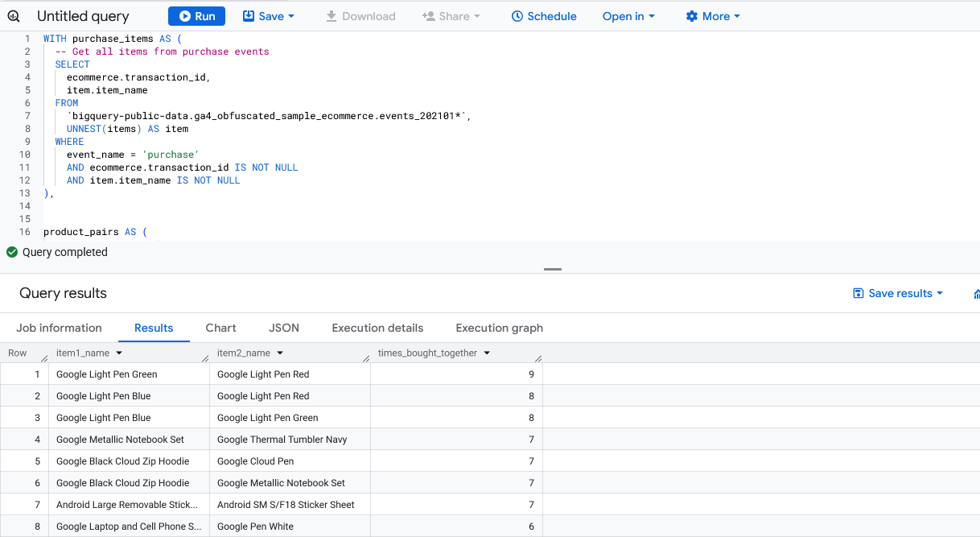Open item1_name column sort menu

click(119, 353)
